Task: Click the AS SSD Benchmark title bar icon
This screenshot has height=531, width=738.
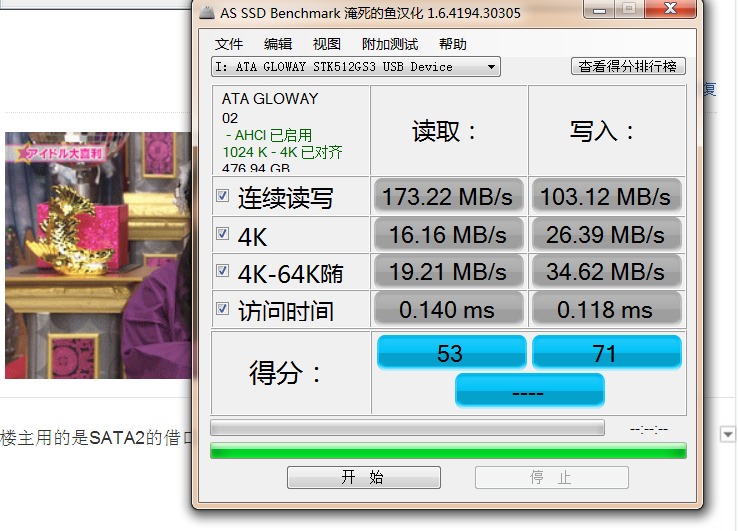Action: click(207, 12)
